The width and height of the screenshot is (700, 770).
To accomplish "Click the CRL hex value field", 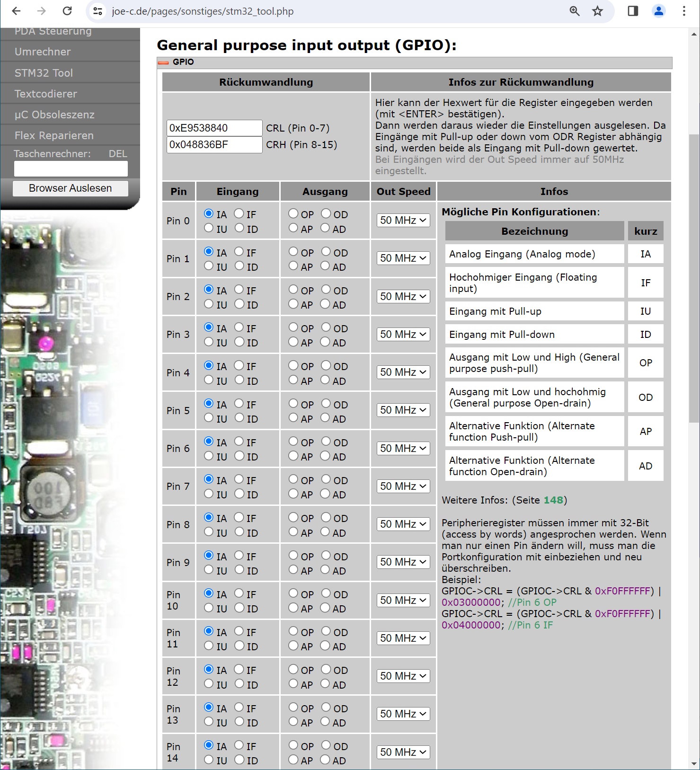I will point(214,128).
